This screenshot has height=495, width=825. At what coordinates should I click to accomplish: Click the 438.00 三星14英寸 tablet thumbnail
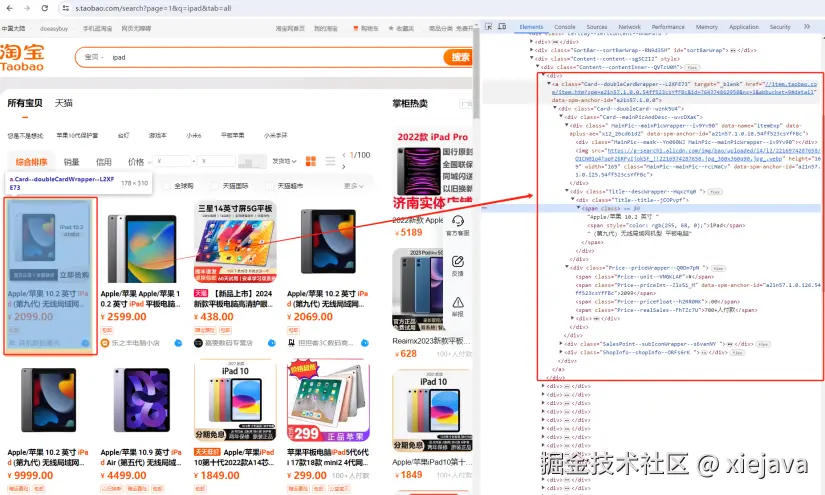pos(235,242)
